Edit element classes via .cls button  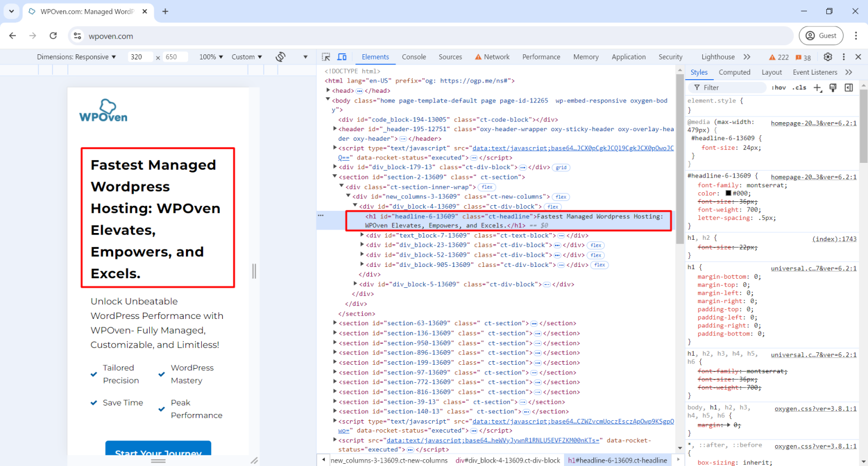click(x=800, y=87)
